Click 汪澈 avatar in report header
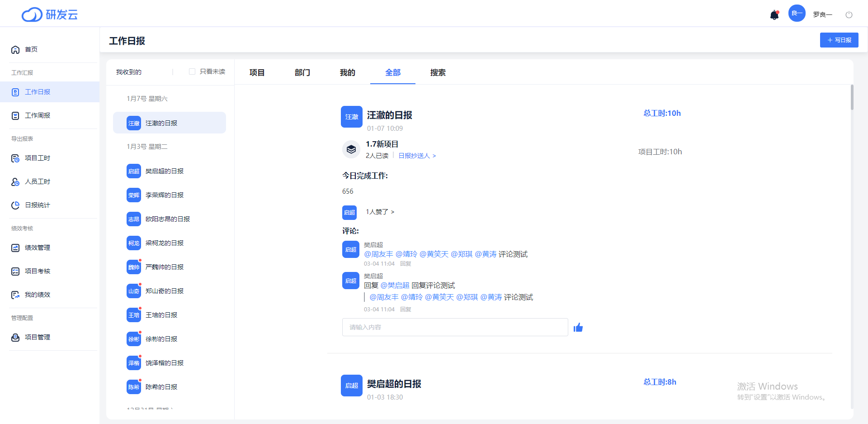Screen dimensions: 868x424 pos(352,117)
